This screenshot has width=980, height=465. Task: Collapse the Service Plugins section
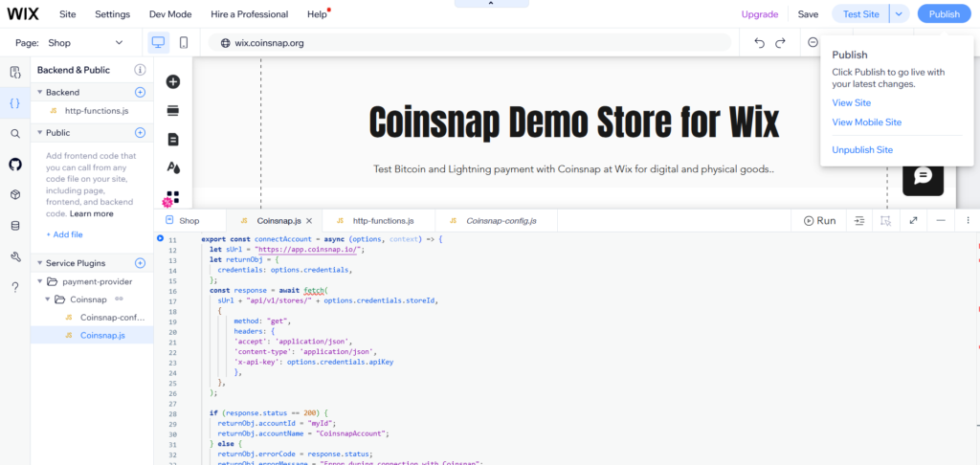39,263
